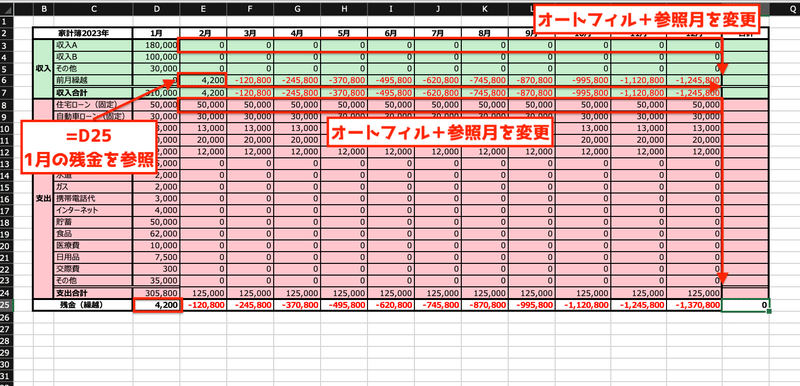800x386 pixels.
Task: Select the 収入B label cell
Action: pos(93,57)
